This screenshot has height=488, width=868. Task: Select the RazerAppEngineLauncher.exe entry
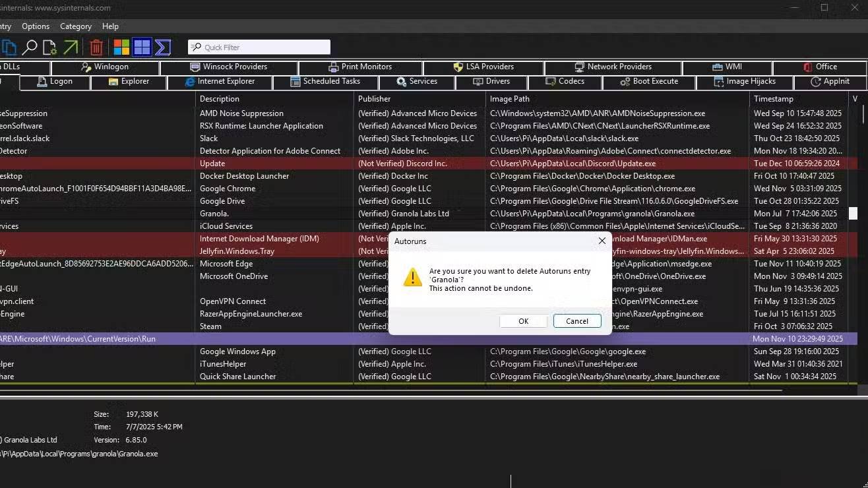click(x=251, y=314)
